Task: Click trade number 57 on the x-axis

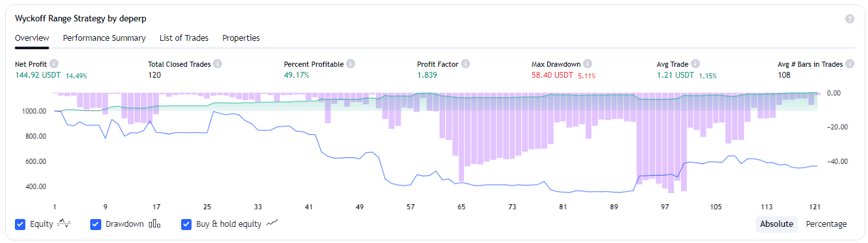Action: point(410,207)
